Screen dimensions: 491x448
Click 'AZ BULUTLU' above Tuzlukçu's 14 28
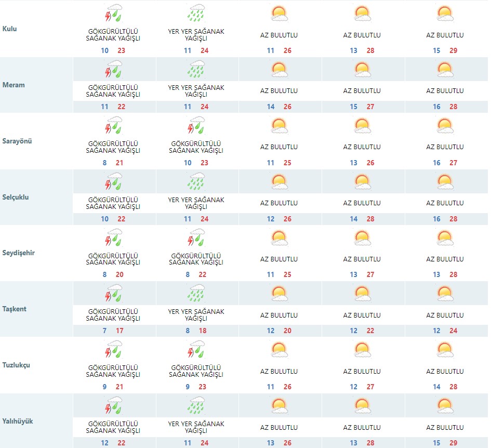click(445, 371)
